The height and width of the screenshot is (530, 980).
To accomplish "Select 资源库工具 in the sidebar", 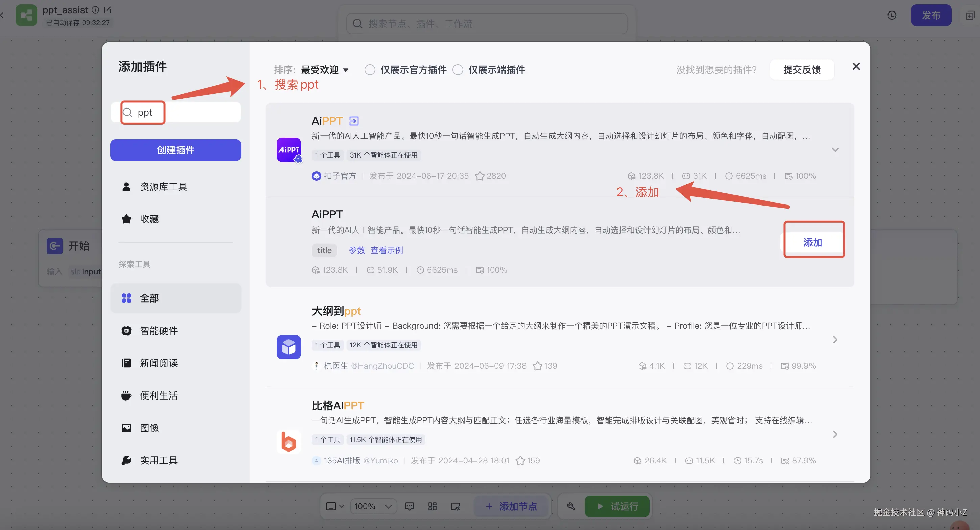I will [x=163, y=187].
